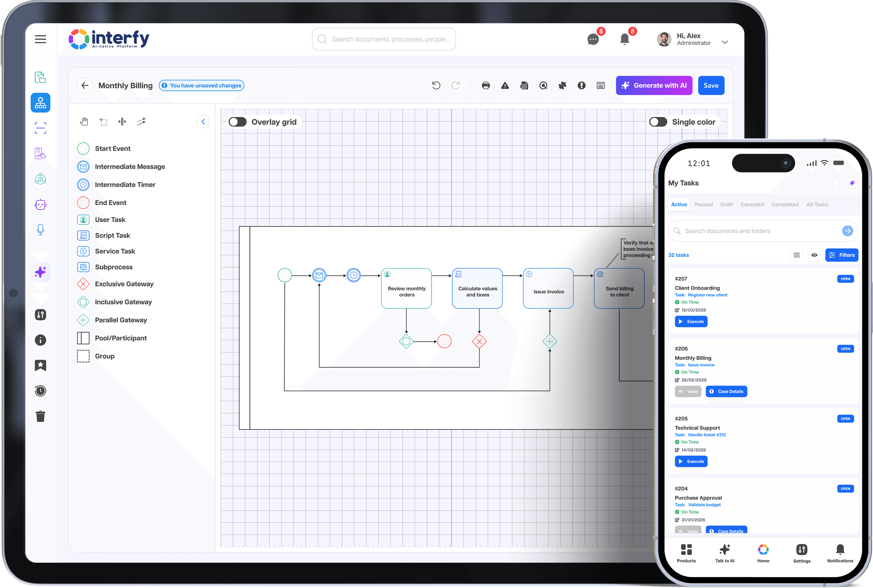The image size is (873, 588).
Task: Click the print icon in the toolbar
Action: coord(486,85)
